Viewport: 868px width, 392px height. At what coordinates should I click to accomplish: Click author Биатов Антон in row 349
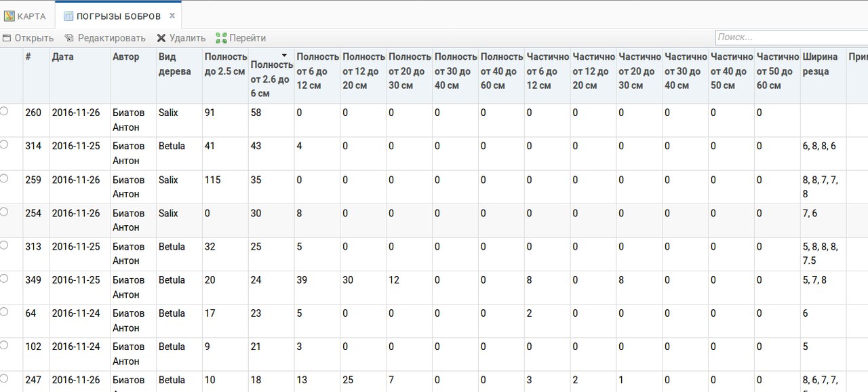coord(129,287)
